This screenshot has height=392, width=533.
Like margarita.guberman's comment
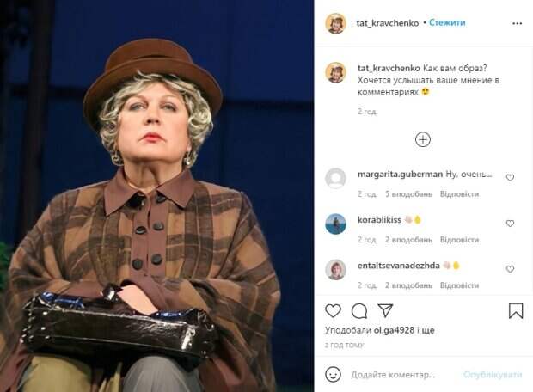[510, 177]
